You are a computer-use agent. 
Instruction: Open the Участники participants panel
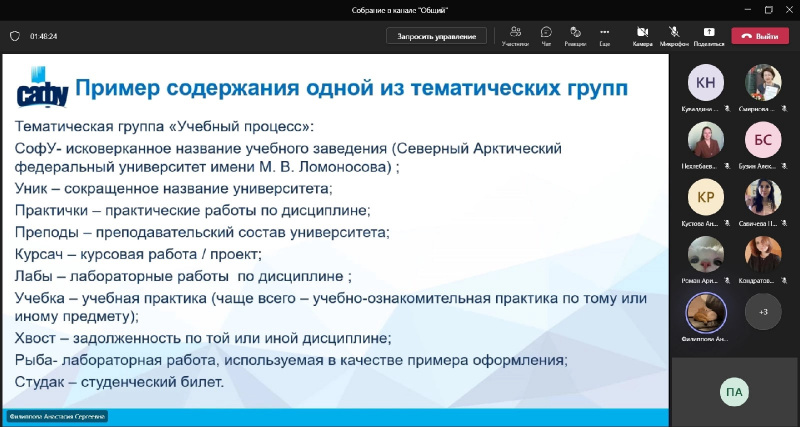point(515,36)
